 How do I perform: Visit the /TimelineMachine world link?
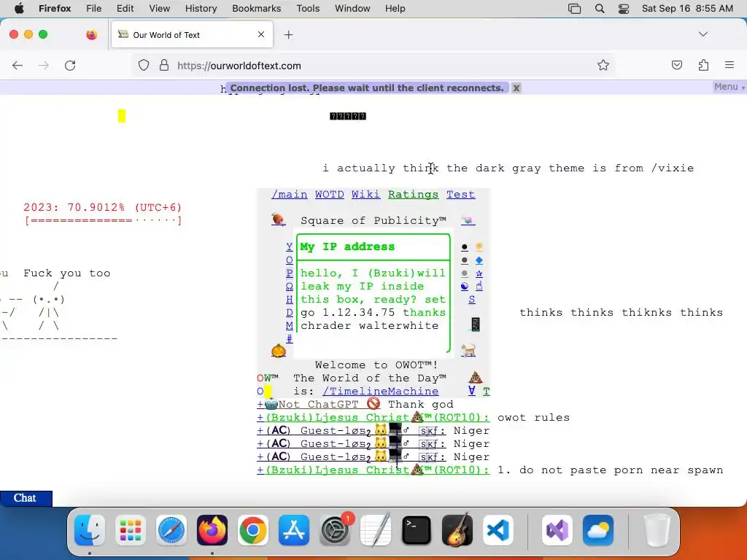coord(381,391)
